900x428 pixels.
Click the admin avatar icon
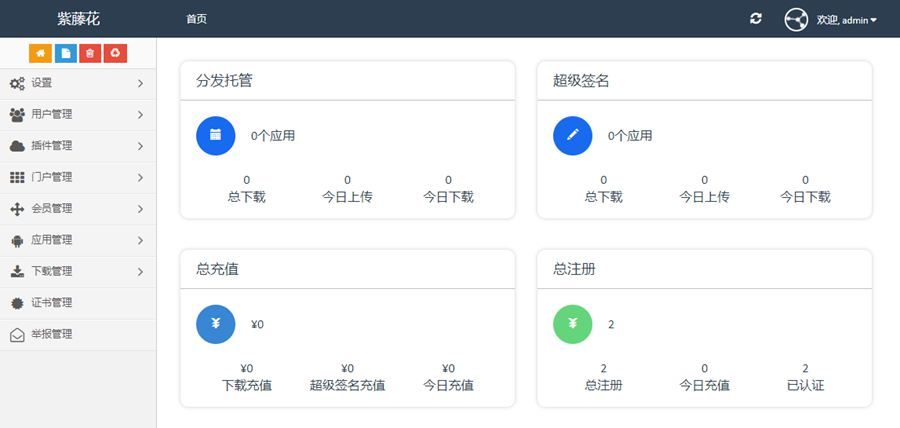click(796, 19)
